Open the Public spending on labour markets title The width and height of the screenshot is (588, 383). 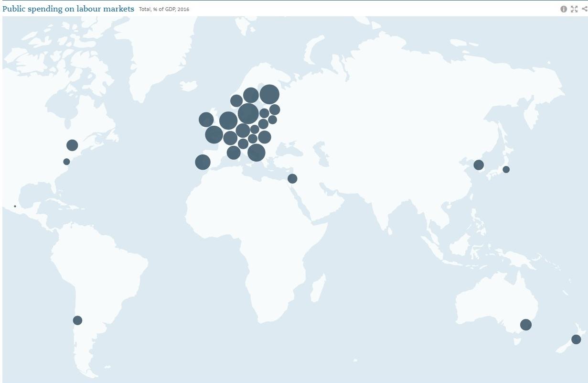click(68, 9)
